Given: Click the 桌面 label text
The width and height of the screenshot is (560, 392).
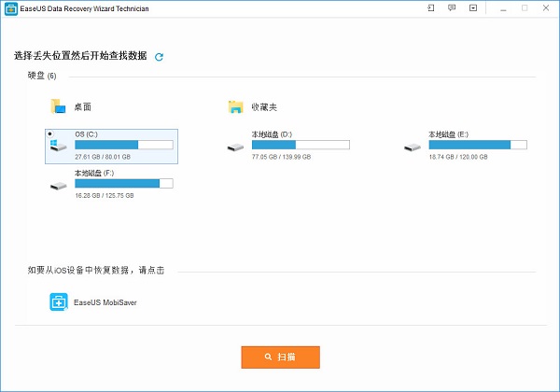Looking at the screenshot, I should pyautogui.click(x=82, y=107).
